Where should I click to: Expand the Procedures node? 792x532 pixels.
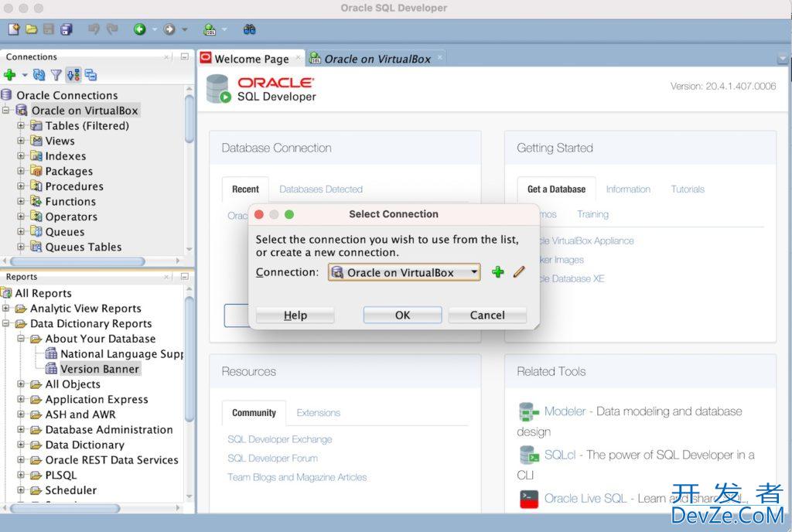click(21, 186)
